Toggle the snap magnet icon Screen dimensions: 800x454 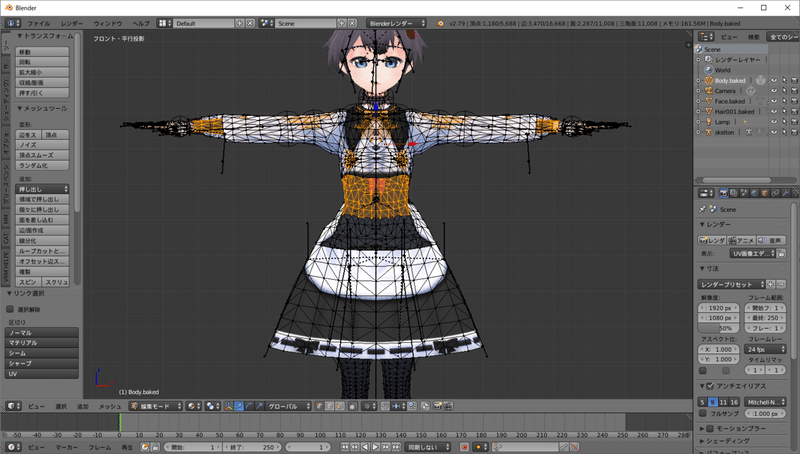pos(385,406)
